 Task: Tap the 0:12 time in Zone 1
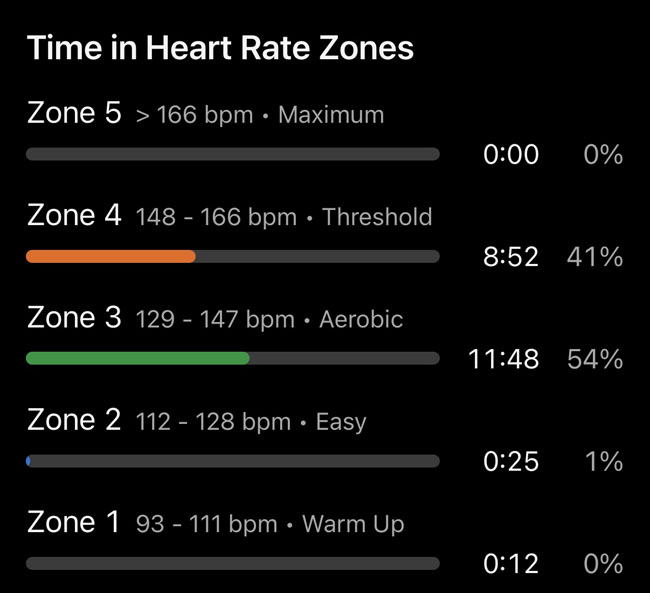[x=510, y=564]
